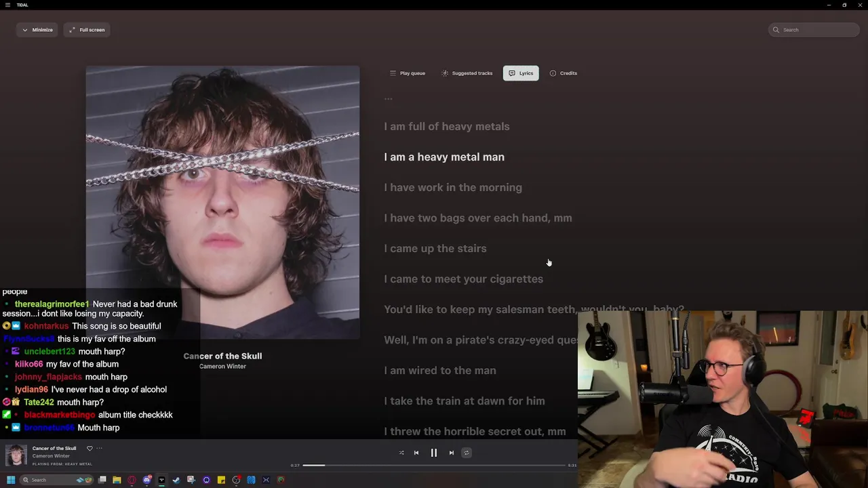Click chat username lydian96
Screen dimensions: 868x488
[x=31, y=389]
